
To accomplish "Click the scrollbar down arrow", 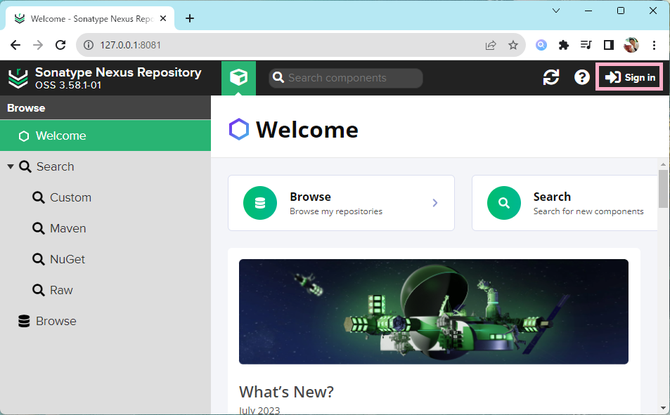I will [663, 408].
